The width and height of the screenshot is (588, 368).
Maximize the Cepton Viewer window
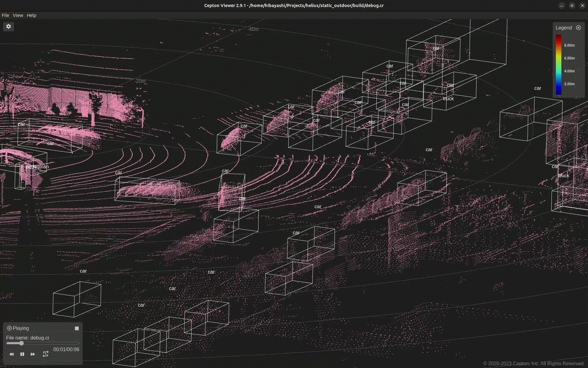(x=572, y=6)
